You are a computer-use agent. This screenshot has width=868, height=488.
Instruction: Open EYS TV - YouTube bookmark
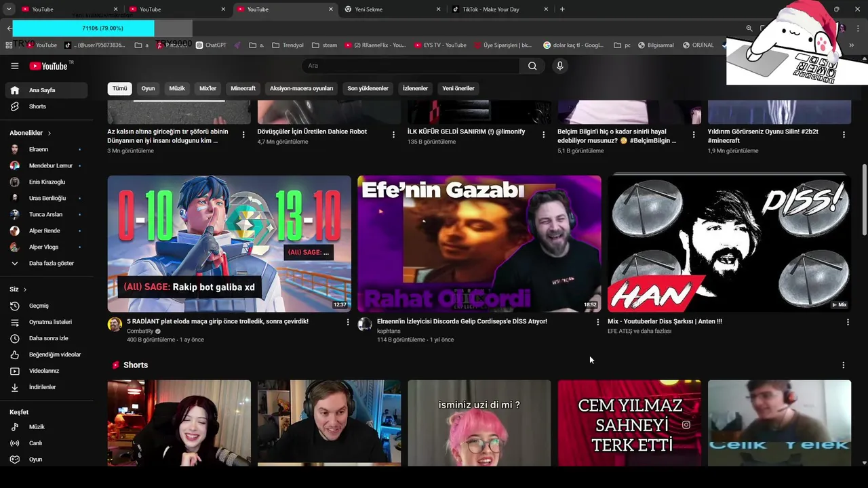[x=440, y=45]
